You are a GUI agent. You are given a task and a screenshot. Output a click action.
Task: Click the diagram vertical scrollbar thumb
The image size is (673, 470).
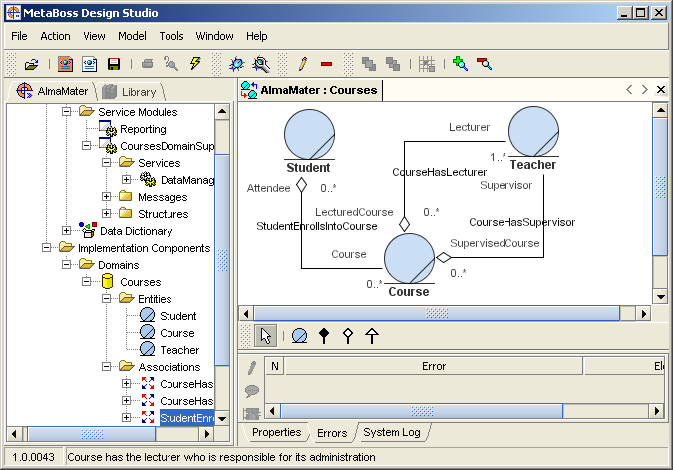(660, 187)
